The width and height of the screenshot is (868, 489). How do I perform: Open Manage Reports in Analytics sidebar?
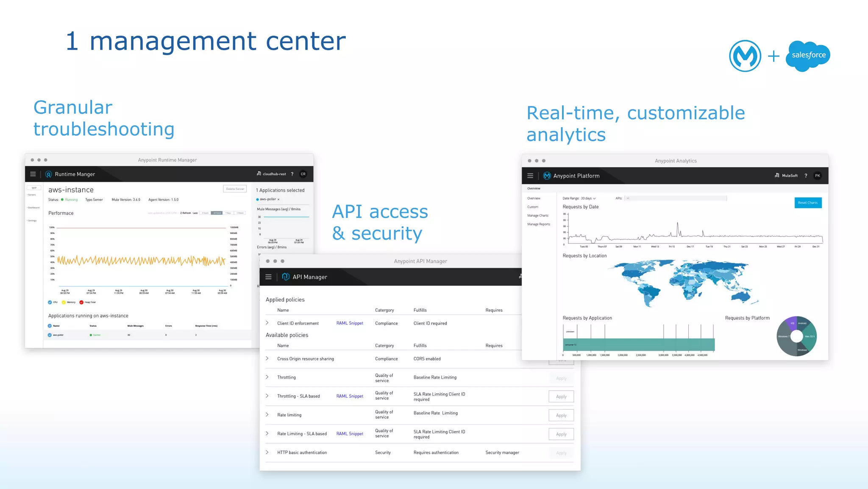pyautogui.click(x=539, y=224)
